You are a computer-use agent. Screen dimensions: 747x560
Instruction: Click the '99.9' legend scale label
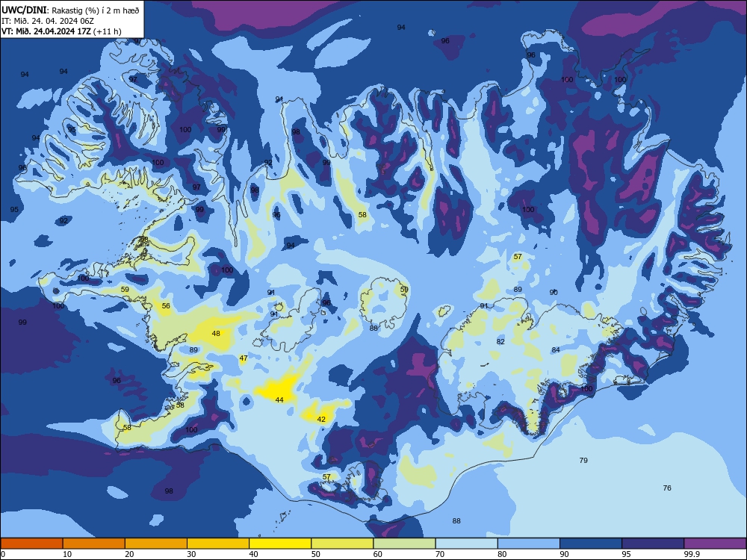point(692,554)
